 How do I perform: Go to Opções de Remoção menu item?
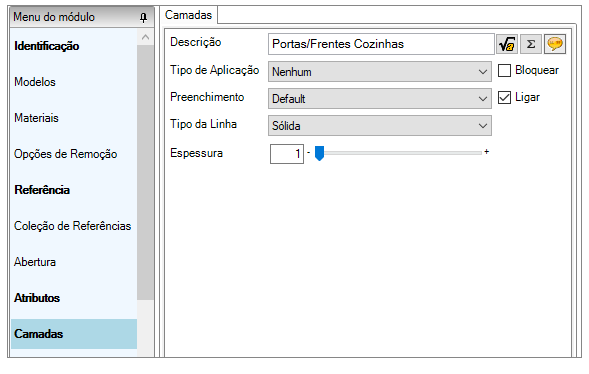[65, 154]
